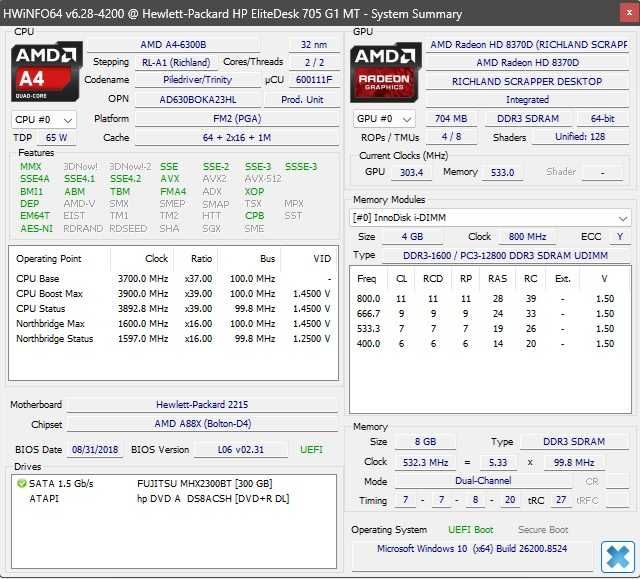The width and height of the screenshot is (640, 579).
Task: Click the Piledriver/Trinity codename field
Action: coord(197,80)
